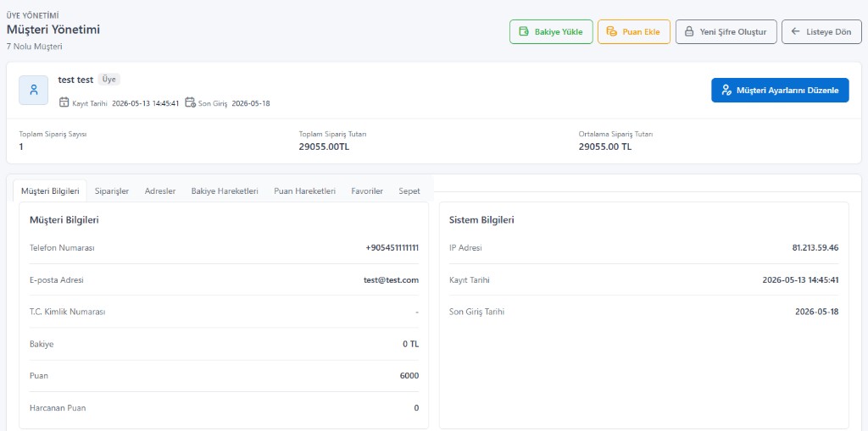Click Toplam Sipariş Sayısı value 1
868x431 pixels.
(21, 146)
